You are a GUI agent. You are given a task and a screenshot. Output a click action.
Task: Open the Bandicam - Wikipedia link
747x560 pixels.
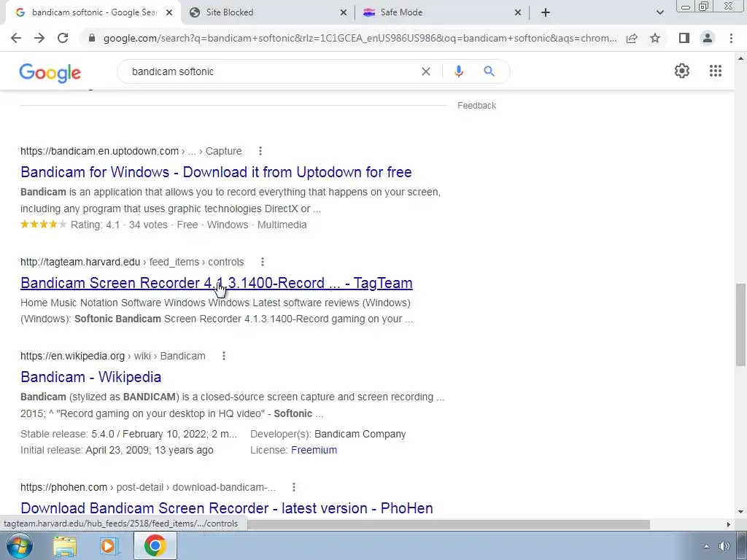tap(91, 377)
